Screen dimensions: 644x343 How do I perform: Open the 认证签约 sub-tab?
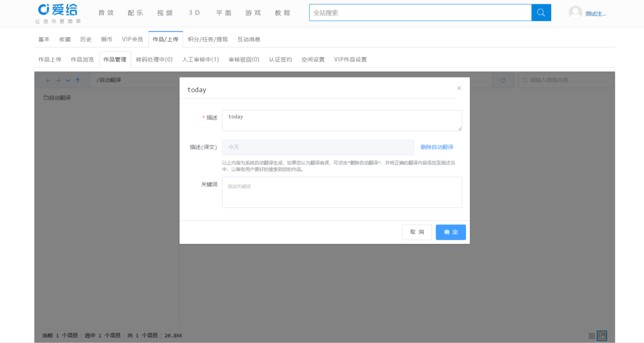click(x=280, y=59)
